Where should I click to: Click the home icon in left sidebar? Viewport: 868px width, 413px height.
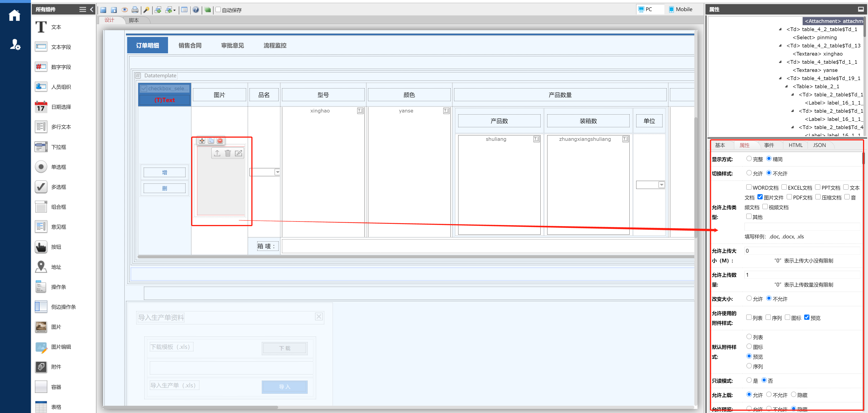(15, 15)
